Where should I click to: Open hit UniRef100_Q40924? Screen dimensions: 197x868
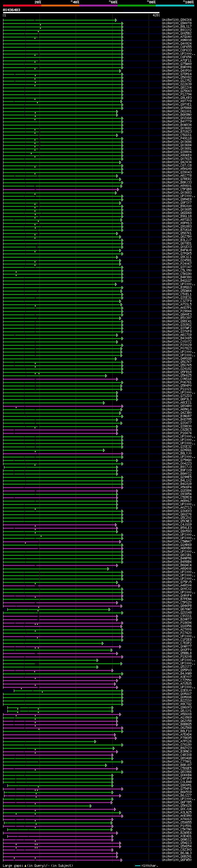click(177, 43)
